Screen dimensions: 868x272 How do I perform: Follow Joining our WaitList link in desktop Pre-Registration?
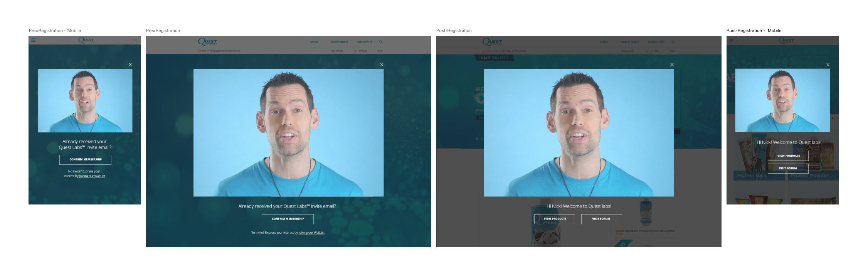point(311,233)
